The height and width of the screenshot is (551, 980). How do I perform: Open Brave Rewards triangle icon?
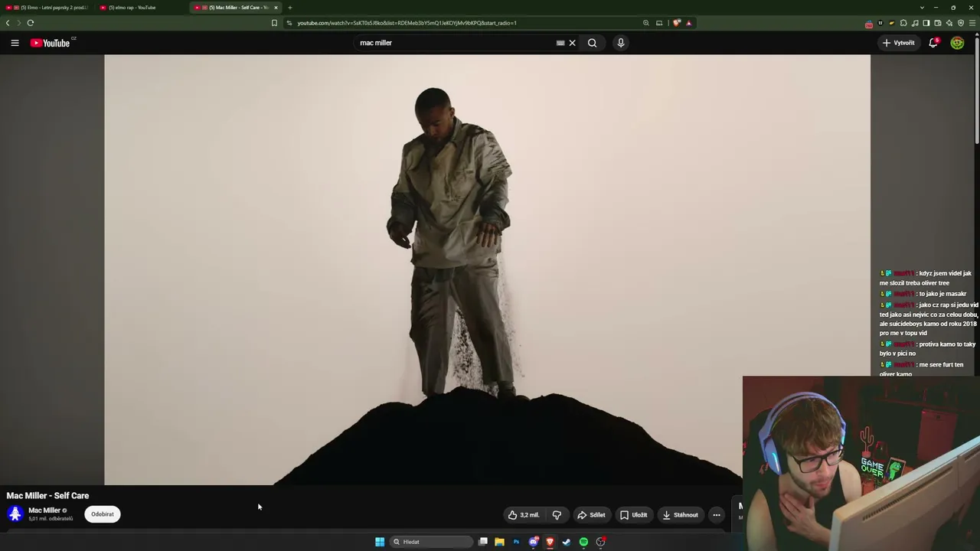(688, 23)
